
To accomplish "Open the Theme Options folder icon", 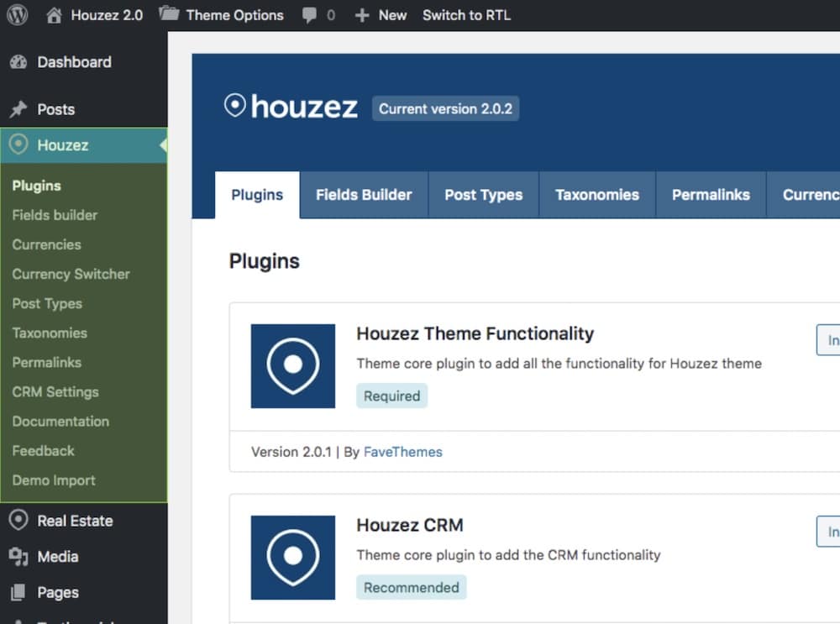I will click(170, 14).
